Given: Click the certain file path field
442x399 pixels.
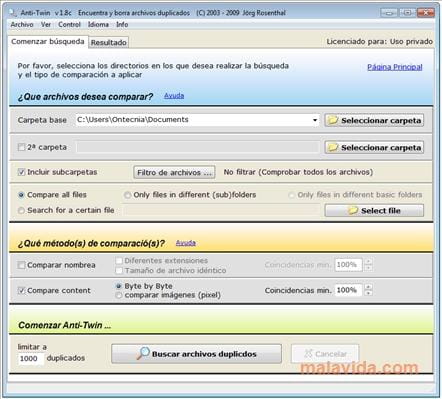Looking at the screenshot, I should point(221,210).
